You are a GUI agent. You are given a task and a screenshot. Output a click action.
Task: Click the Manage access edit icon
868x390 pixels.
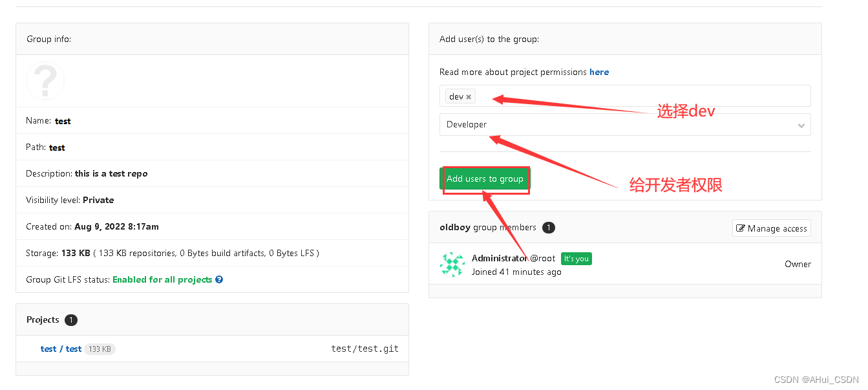pos(741,228)
